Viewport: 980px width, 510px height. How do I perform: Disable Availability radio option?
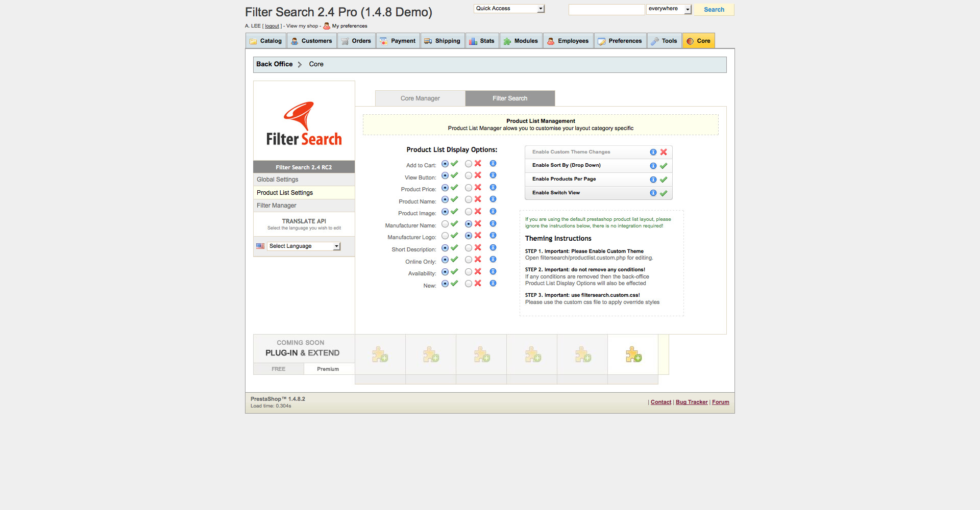click(469, 272)
